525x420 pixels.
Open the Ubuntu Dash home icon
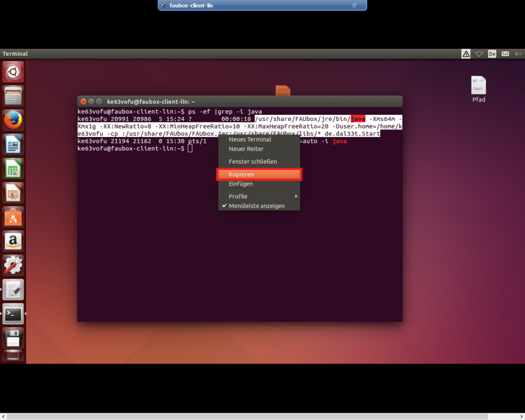click(13, 72)
